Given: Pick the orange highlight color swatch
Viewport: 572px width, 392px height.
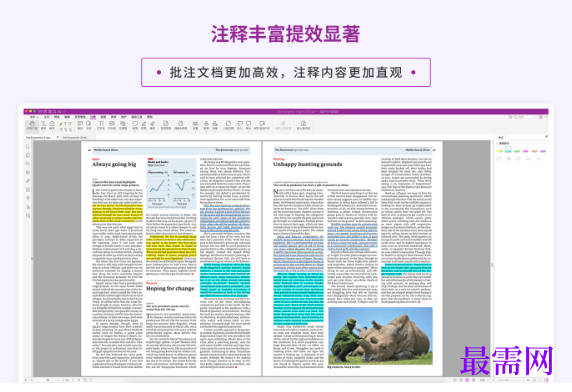Looking at the screenshot, I should pyautogui.click(x=534, y=151).
